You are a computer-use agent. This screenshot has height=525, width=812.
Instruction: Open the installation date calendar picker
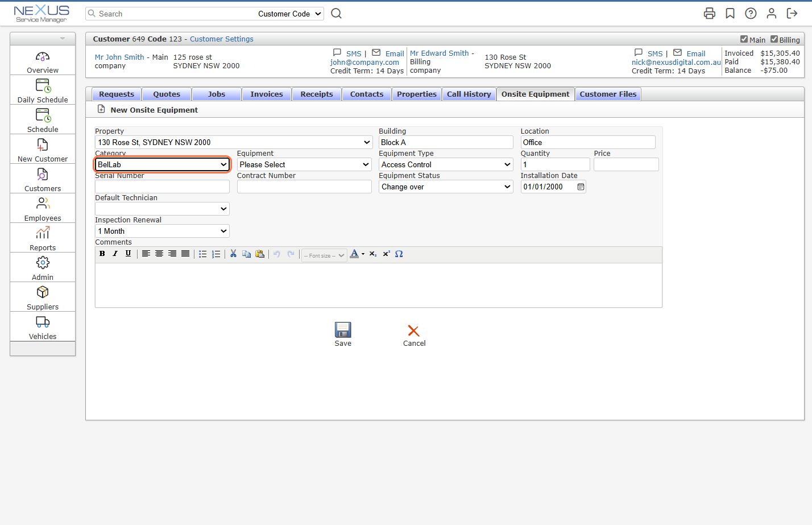tap(581, 187)
